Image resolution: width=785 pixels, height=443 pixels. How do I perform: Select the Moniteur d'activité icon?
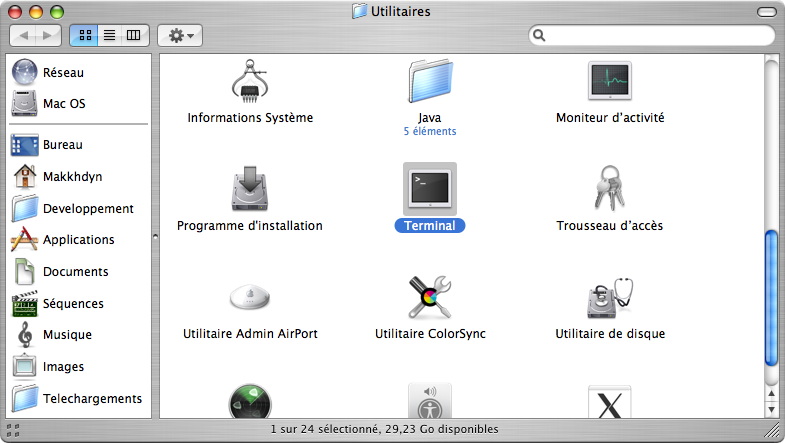pos(610,81)
